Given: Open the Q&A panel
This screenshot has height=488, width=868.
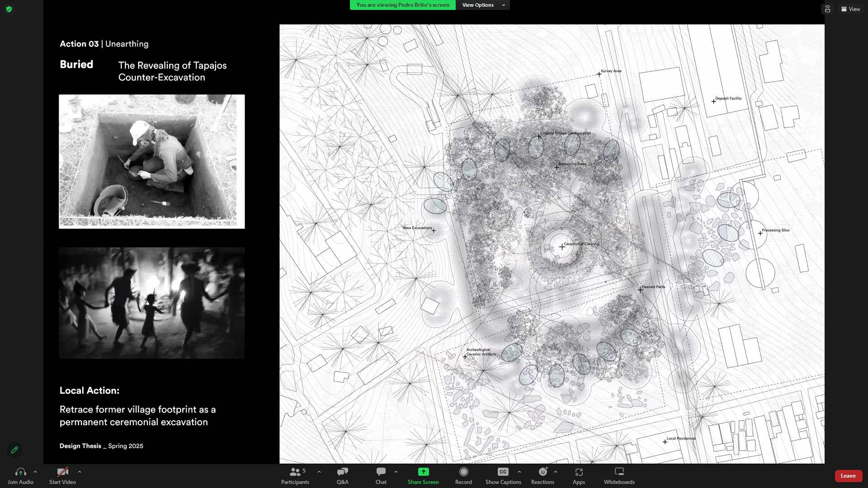Looking at the screenshot, I should (343, 476).
